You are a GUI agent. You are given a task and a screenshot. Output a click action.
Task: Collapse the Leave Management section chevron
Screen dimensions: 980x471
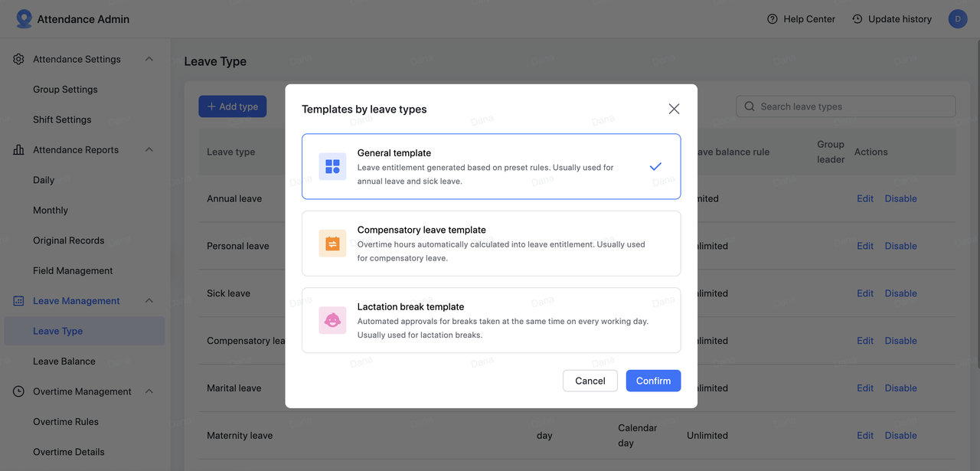(x=149, y=301)
